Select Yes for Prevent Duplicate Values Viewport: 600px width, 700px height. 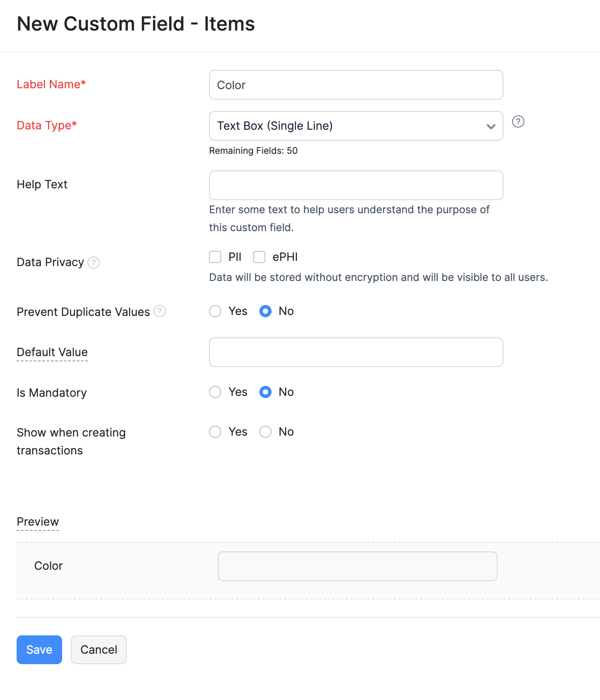click(x=215, y=311)
